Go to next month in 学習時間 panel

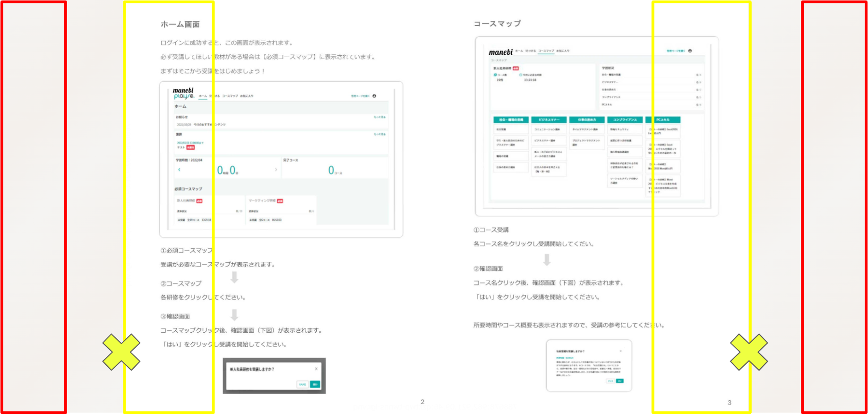tap(276, 169)
